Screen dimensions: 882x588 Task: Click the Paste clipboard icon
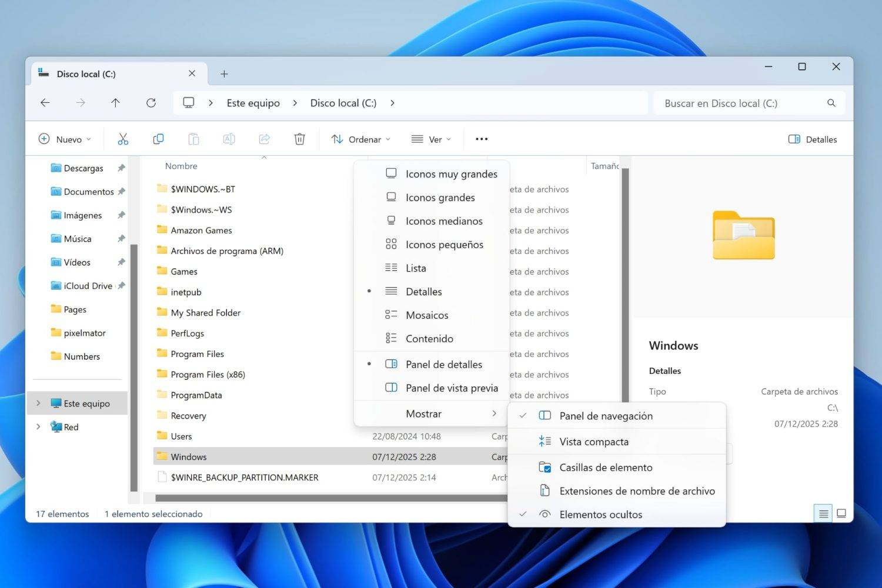pos(193,139)
